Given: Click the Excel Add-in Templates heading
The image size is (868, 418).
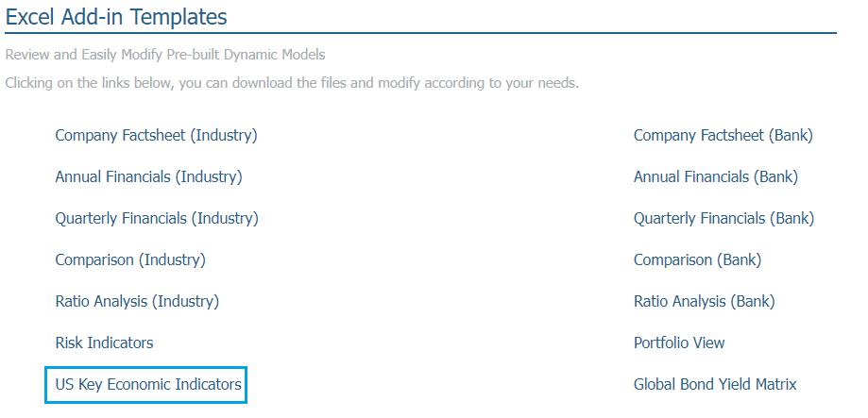Looking at the screenshot, I should [x=116, y=17].
